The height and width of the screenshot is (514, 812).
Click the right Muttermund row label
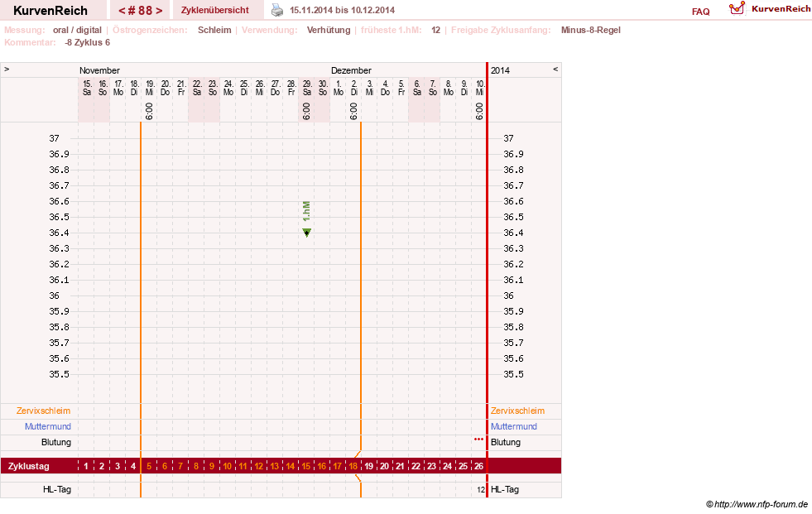tap(514, 426)
